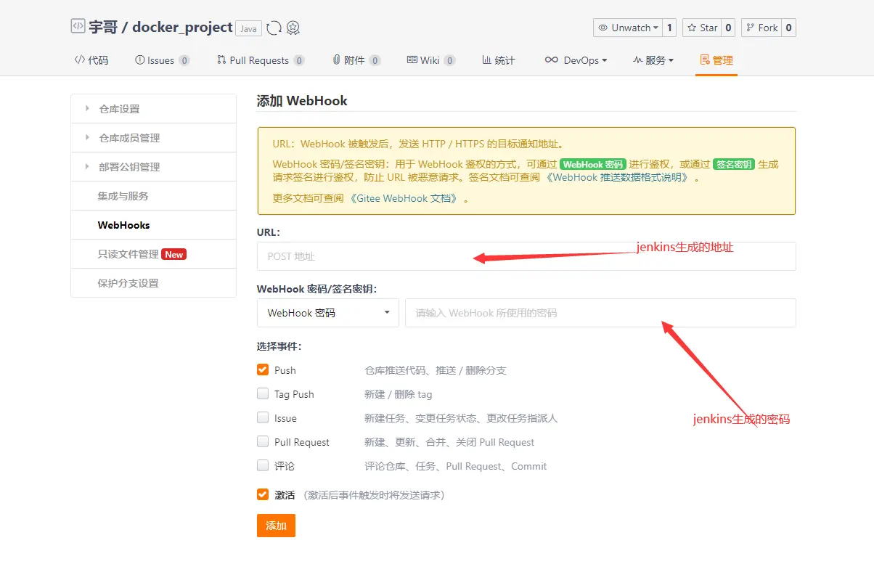Image resolution: width=874 pixels, height=588 pixels.
Task: Open the Pull Requests tab
Action: 261,60
